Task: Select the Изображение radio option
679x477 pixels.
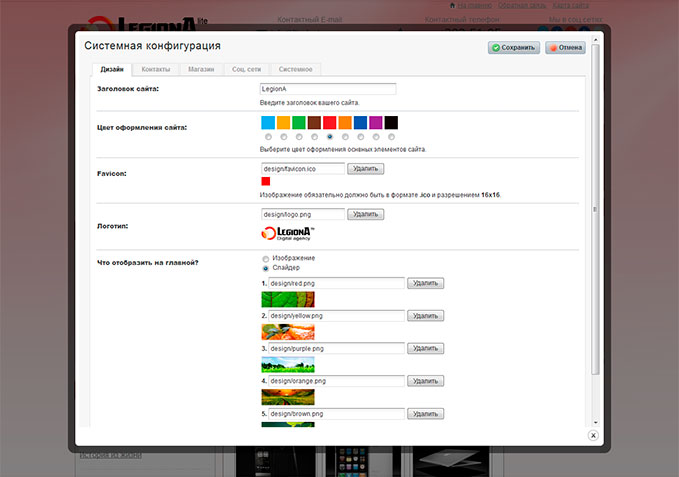Action: 266,259
